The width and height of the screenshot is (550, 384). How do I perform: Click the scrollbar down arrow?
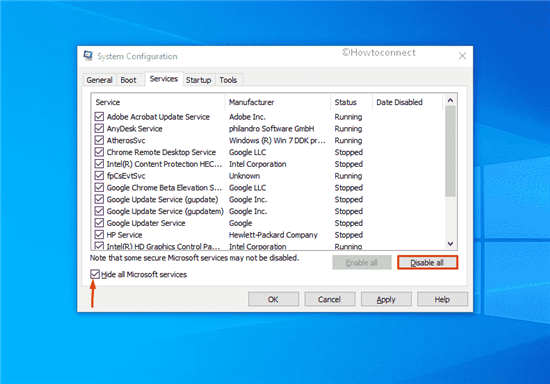(450, 243)
